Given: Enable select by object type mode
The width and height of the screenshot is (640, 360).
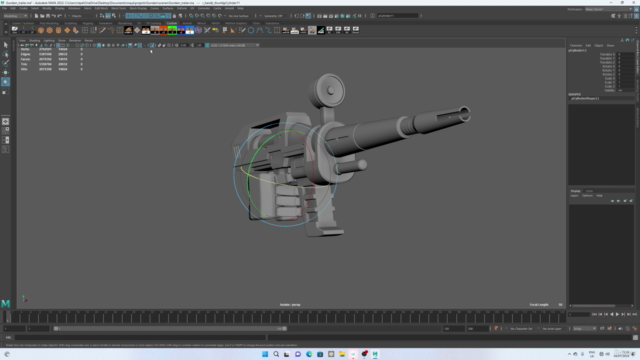Looking at the screenshot, I should pyautogui.click(x=108, y=16).
